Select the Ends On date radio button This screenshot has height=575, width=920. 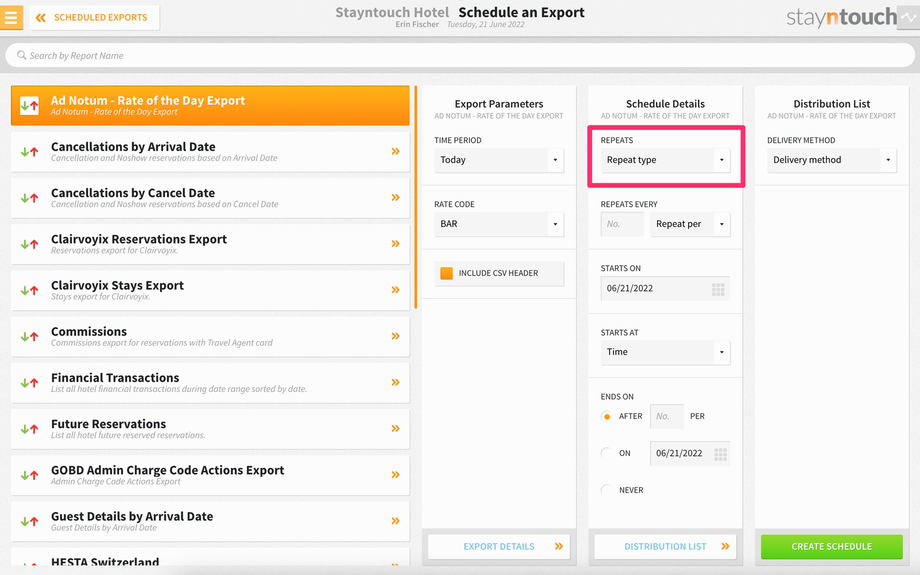(x=607, y=453)
